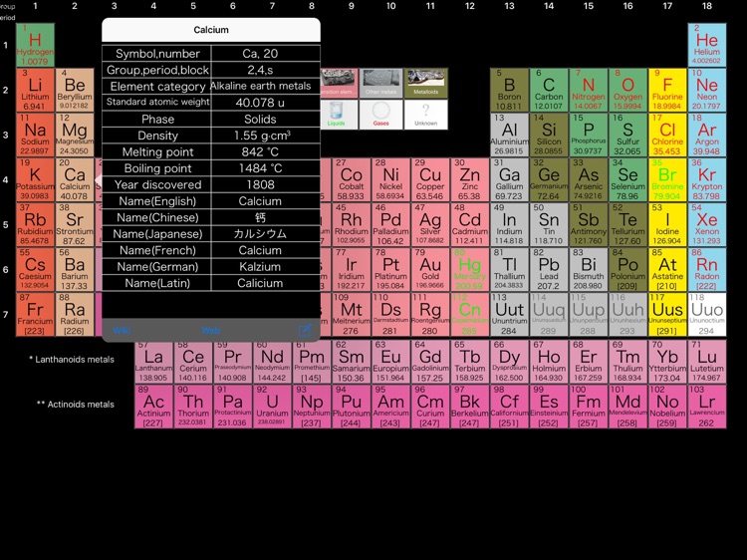Select the Metalloids category thumbnail
747x560 pixels.
pyautogui.click(x=426, y=84)
